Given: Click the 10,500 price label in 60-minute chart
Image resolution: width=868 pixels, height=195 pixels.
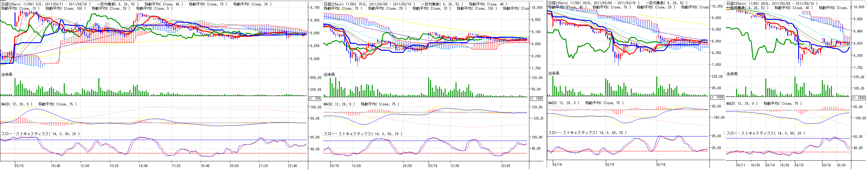Looking at the screenshot, I should click(x=858, y=7).
